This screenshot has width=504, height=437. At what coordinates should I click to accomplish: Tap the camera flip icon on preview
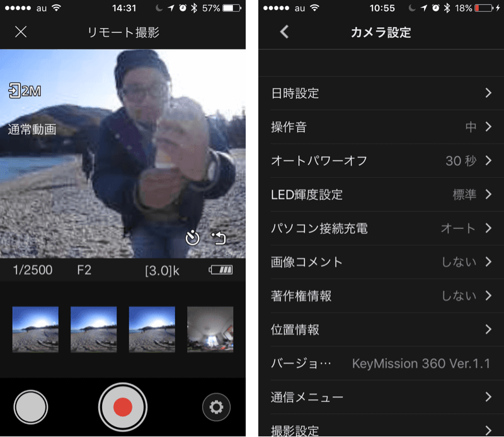[219, 238]
